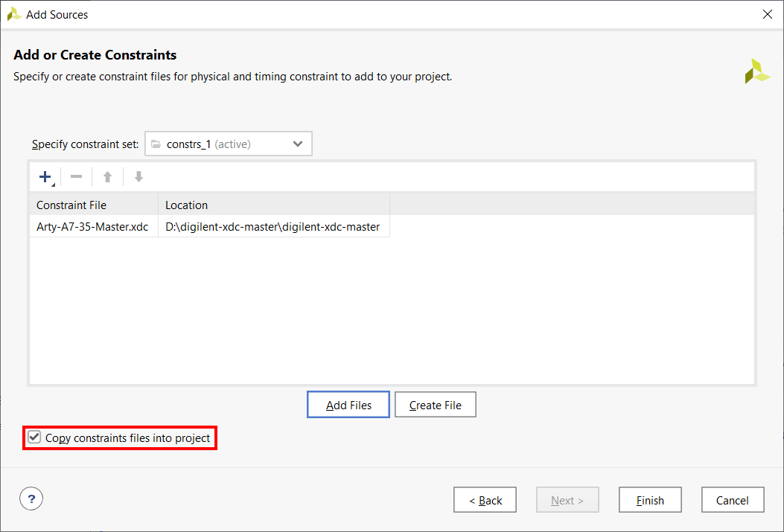
Task: Click the disabled Next button
Action: tap(567, 500)
